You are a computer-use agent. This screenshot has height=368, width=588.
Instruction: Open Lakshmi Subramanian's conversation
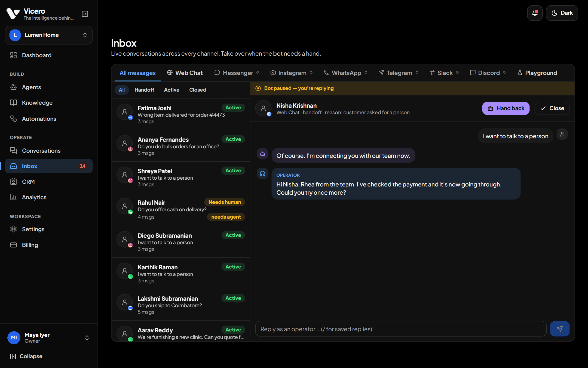(181, 305)
